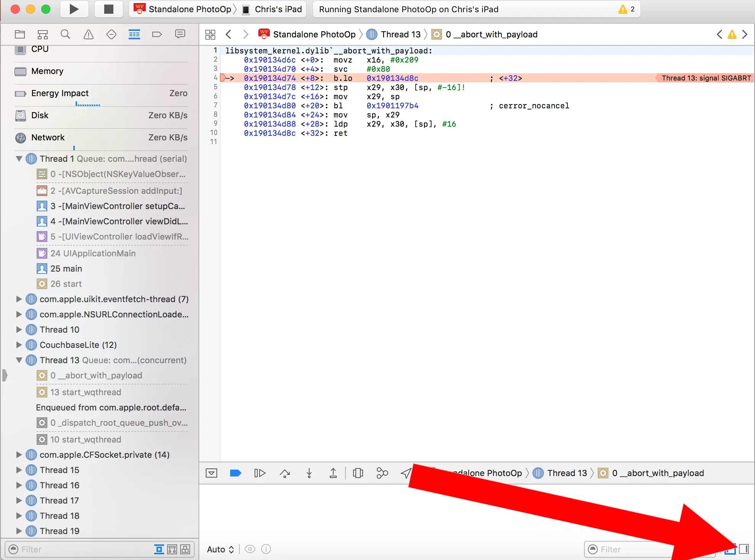This screenshot has width=755, height=560.
Task: Click the Simulate location arrow icon
Action: click(x=406, y=473)
